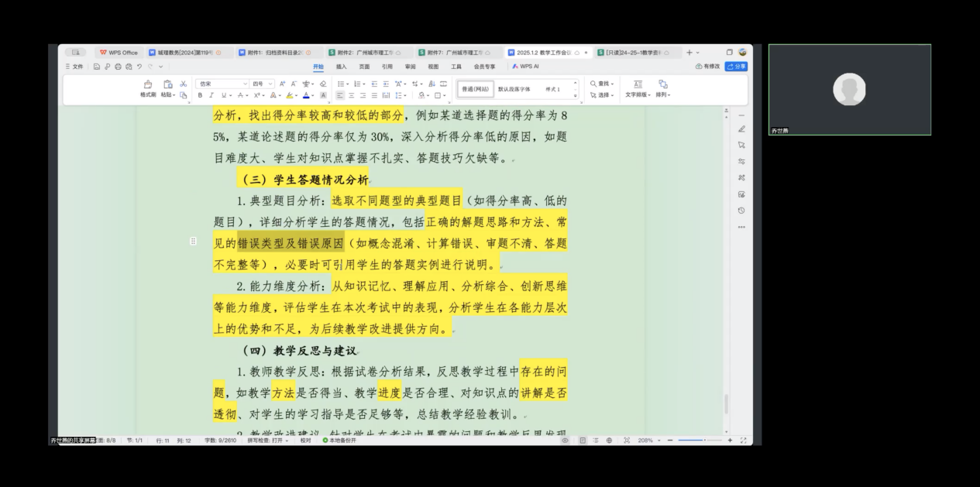Click the Increase Font Size icon
This screenshot has height=487, width=980.
pyautogui.click(x=282, y=84)
